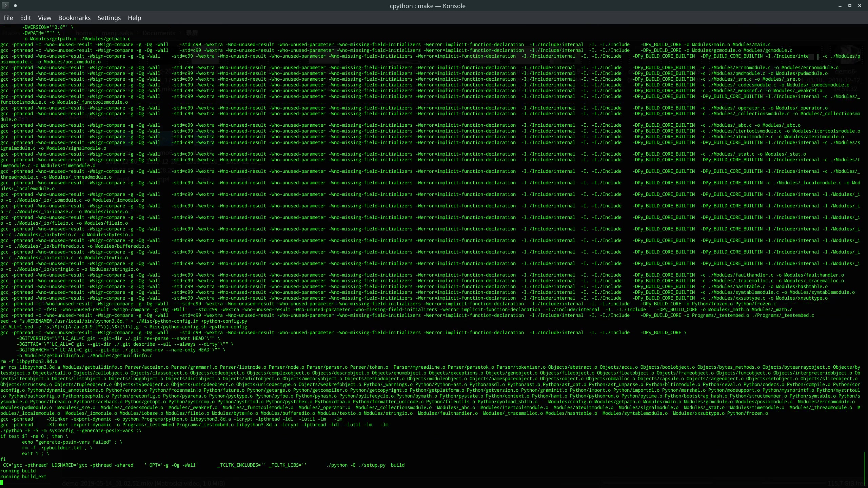Click the pin dot on all desktops button
The width and height of the screenshot is (868, 488).
[x=15, y=5]
